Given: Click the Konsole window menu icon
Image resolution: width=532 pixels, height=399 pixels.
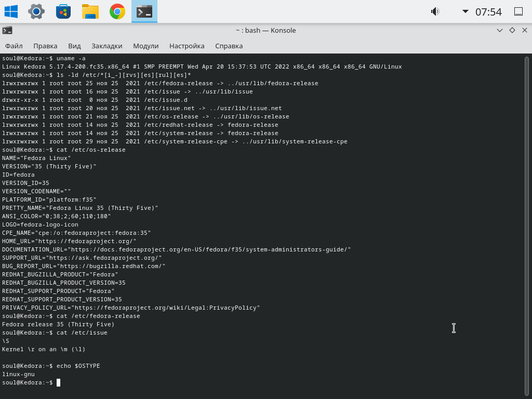Looking at the screenshot, I should pyautogui.click(x=7, y=30).
